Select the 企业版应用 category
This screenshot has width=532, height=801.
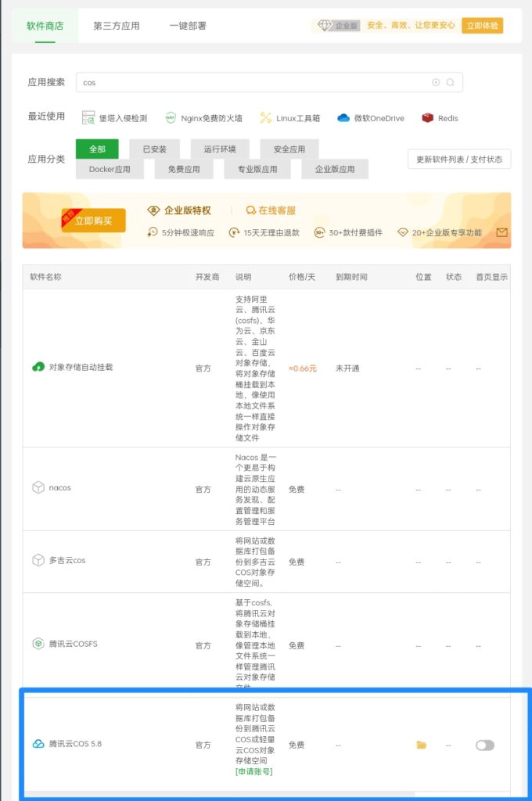click(335, 169)
